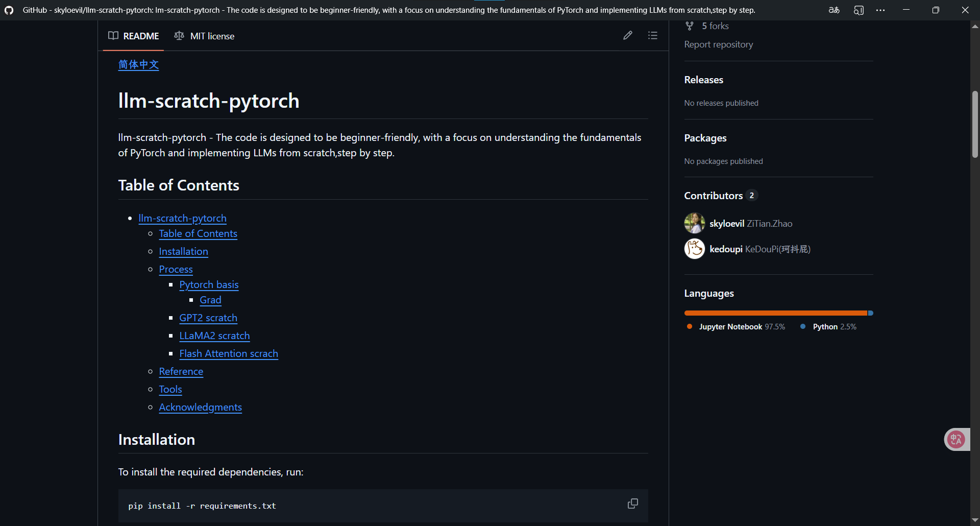Jump to the Acknowledgments section link
This screenshot has width=980, height=526.
click(x=201, y=407)
